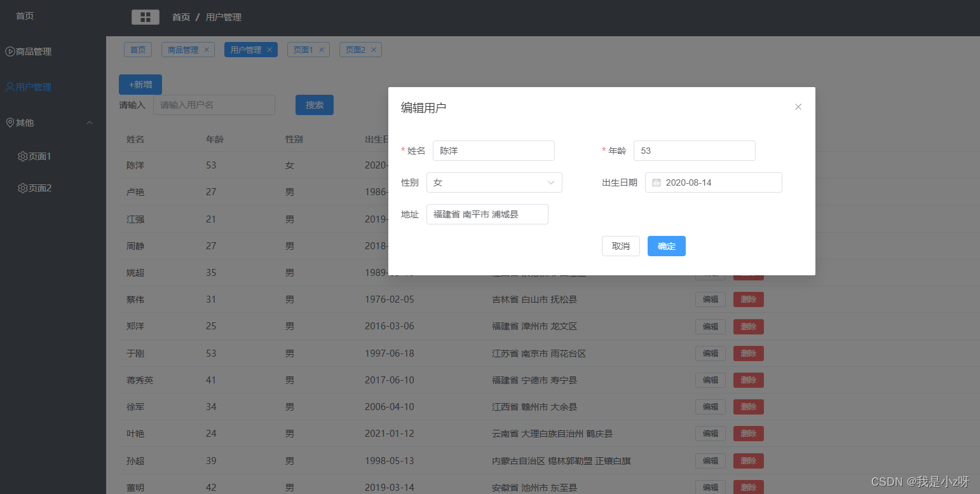This screenshot has height=494, width=980.
Task: Click the address 内蒙古自治区 锡林郭勒盟 正镶白旗
Action: (561, 460)
